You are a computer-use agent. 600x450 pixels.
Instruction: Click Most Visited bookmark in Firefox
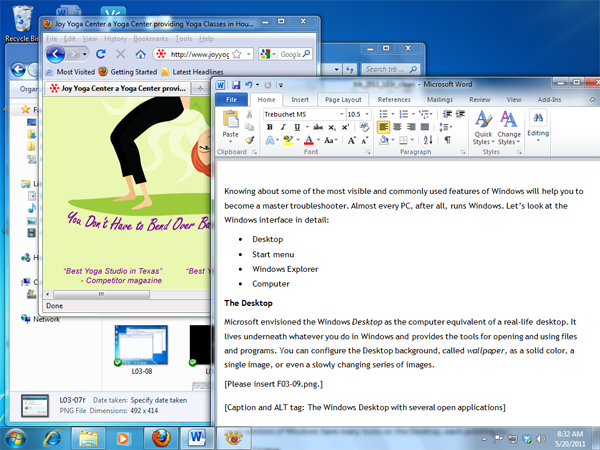click(x=70, y=72)
